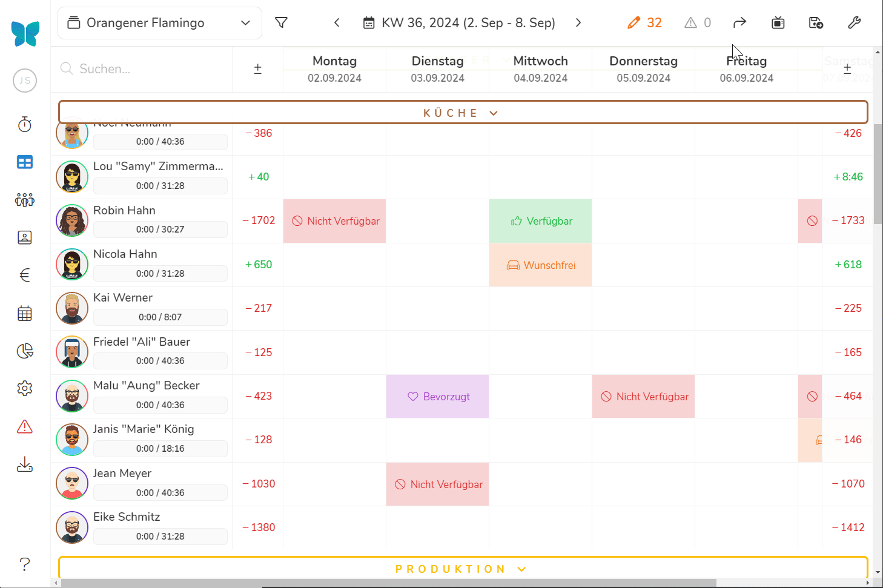Open the Orangener Flamingo location dropdown
Viewport: 883px width, 588px height.
pos(160,23)
